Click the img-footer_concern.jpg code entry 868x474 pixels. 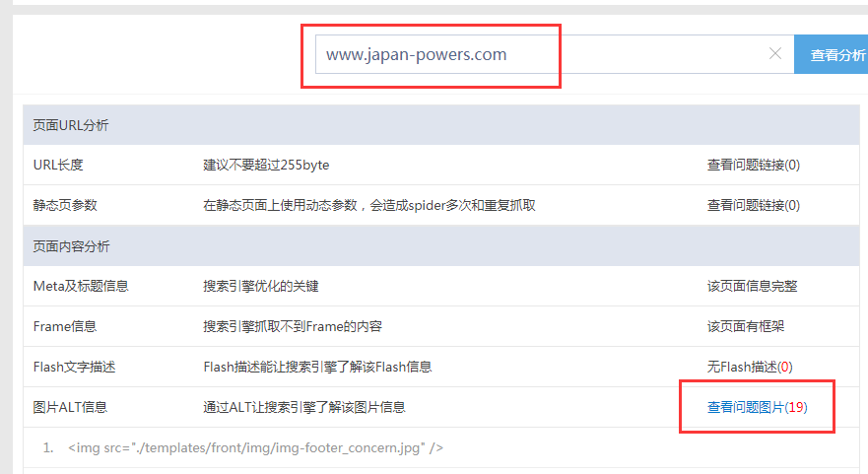(256, 448)
